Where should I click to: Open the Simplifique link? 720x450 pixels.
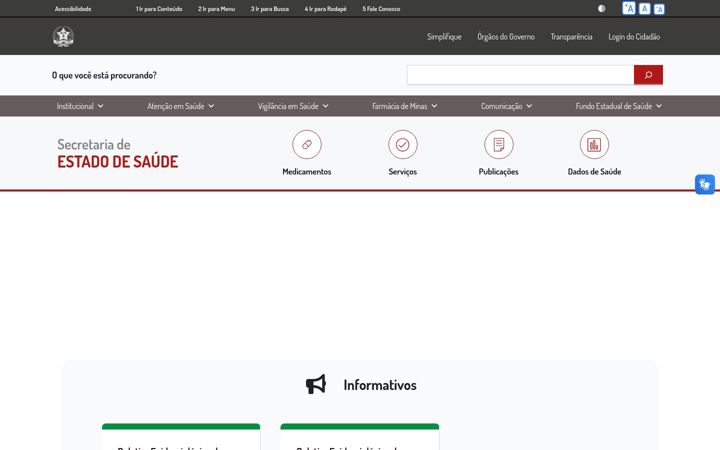click(444, 37)
